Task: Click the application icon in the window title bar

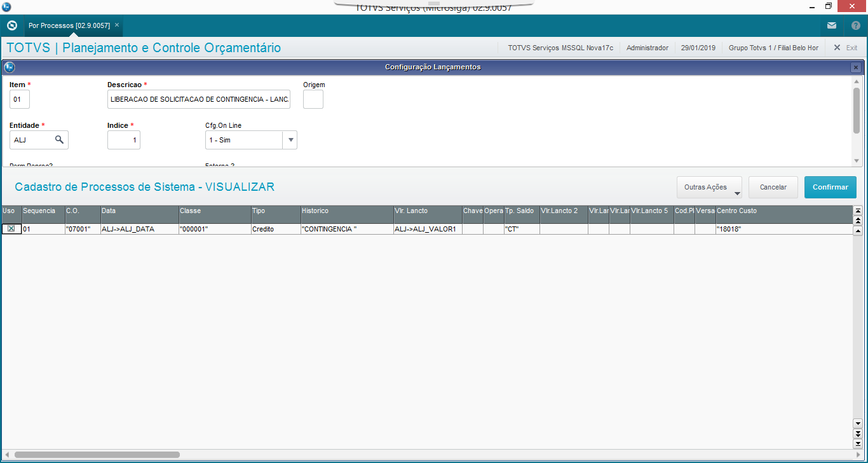Action: (6, 6)
